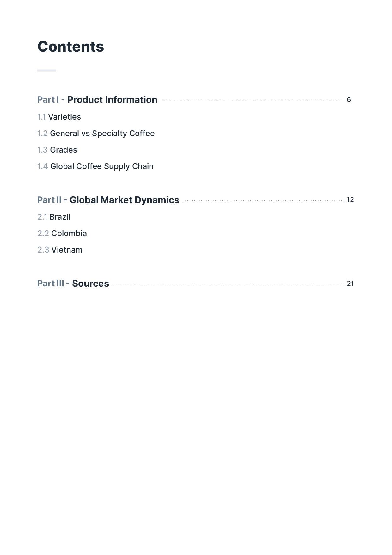
Task: Jump to section 2.1 Brazil
Action: point(54,217)
